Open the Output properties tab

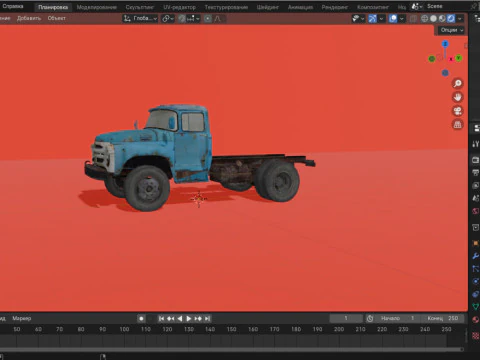pos(476,172)
